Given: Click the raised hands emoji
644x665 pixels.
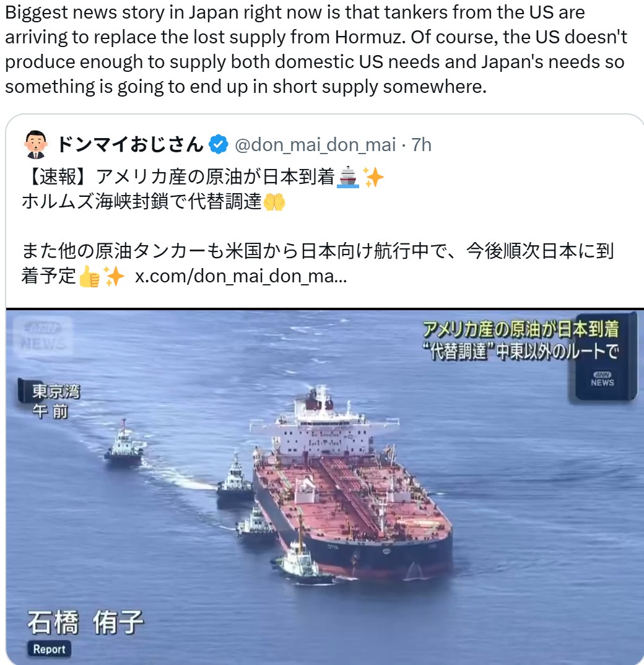Looking at the screenshot, I should [x=274, y=201].
